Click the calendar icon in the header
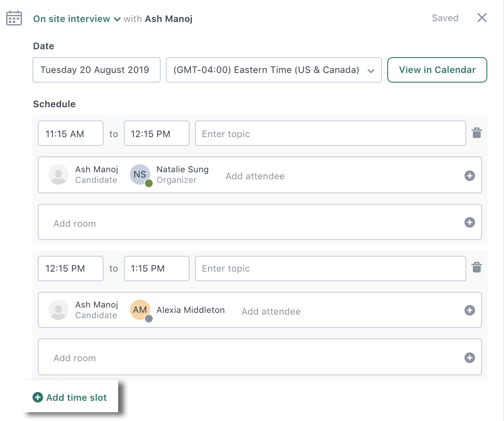This screenshot has height=421, width=504. [x=14, y=18]
